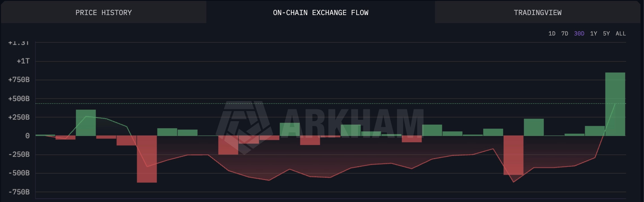Show the 5Y time range
The width and height of the screenshot is (644, 202).
click(x=606, y=34)
